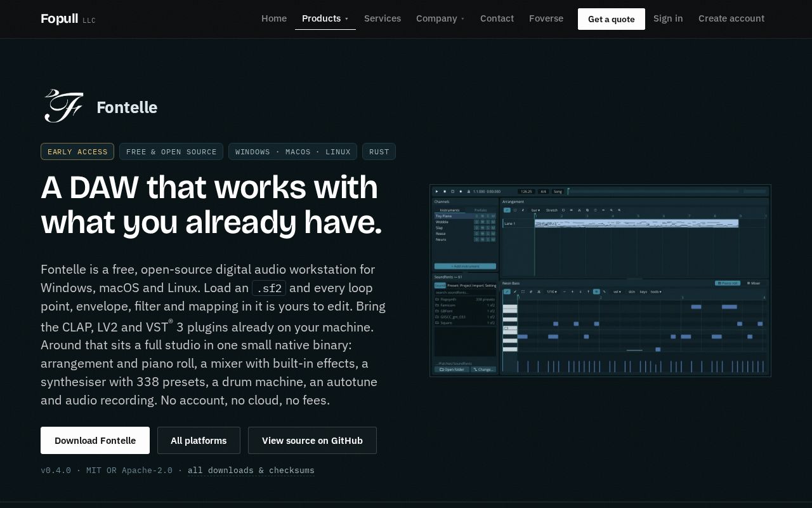The height and width of the screenshot is (508, 812).
Task: Open the All platforms button
Action: (x=199, y=441)
